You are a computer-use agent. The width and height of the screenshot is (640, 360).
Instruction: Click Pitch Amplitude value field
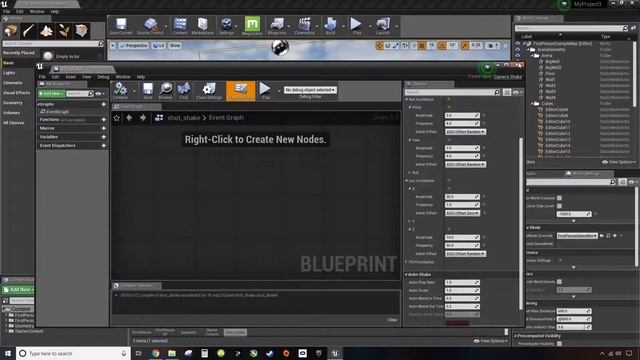(462, 116)
